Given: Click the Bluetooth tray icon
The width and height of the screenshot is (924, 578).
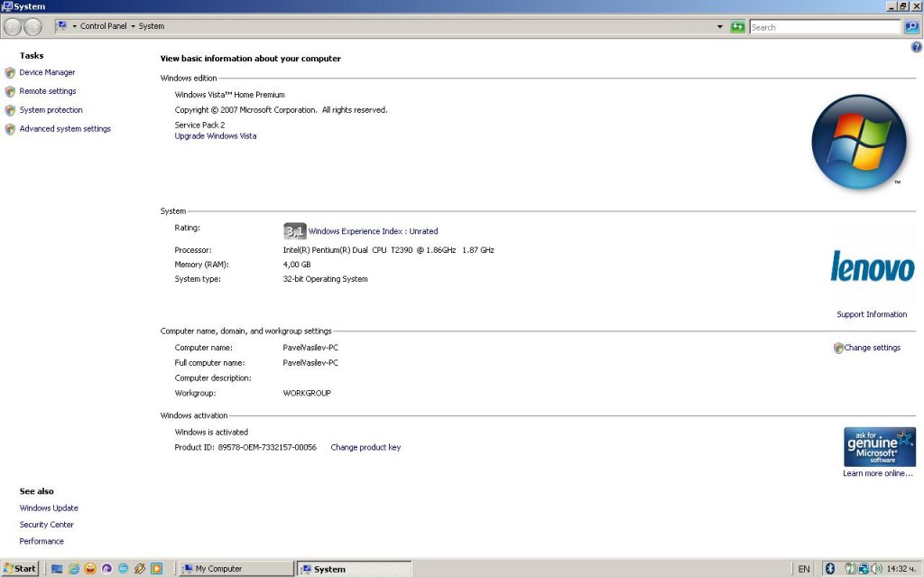Looking at the screenshot, I should pyautogui.click(x=830, y=569).
